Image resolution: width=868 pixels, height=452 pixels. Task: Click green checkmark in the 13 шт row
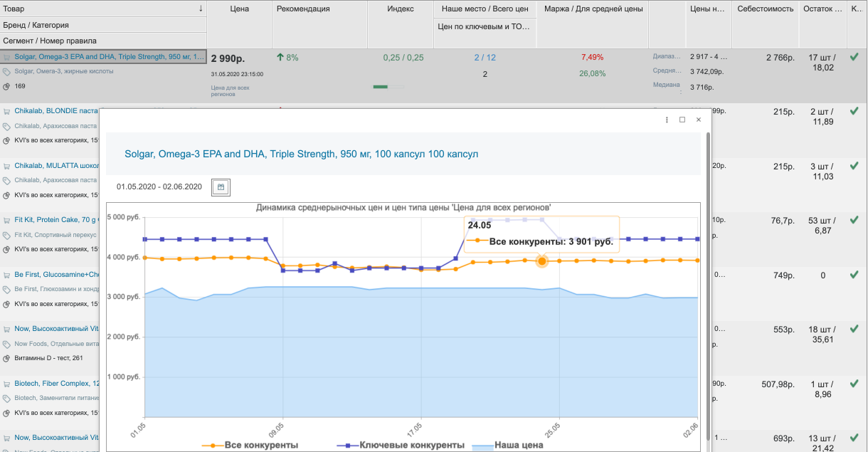click(854, 438)
